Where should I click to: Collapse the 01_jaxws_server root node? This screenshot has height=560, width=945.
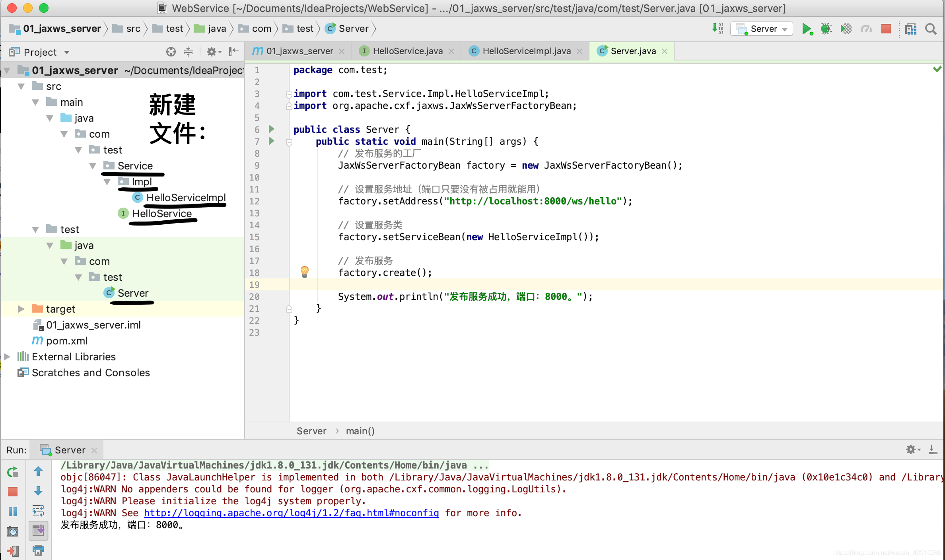7,70
